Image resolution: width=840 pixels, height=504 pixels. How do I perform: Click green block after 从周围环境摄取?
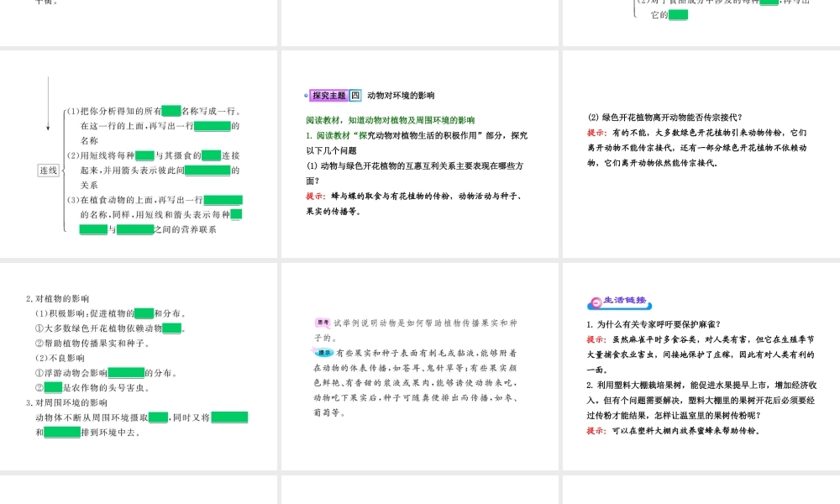pos(158,417)
